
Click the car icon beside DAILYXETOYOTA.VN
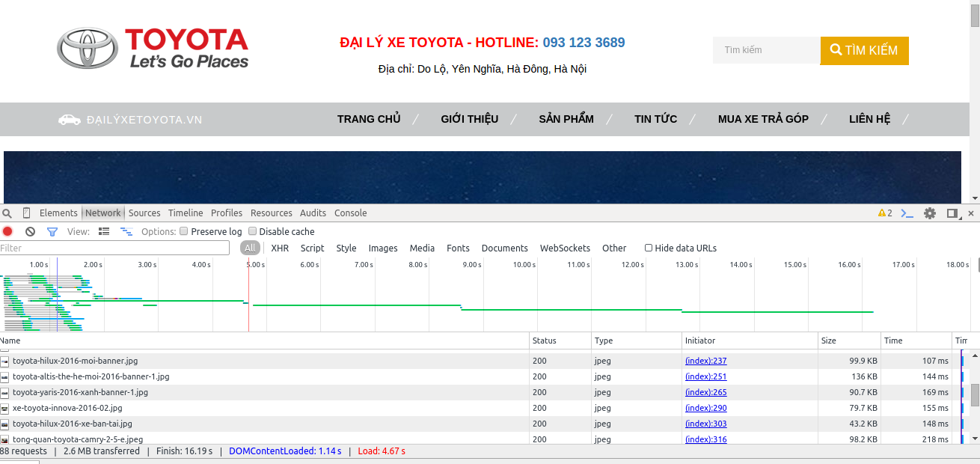[x=70, y=120]
